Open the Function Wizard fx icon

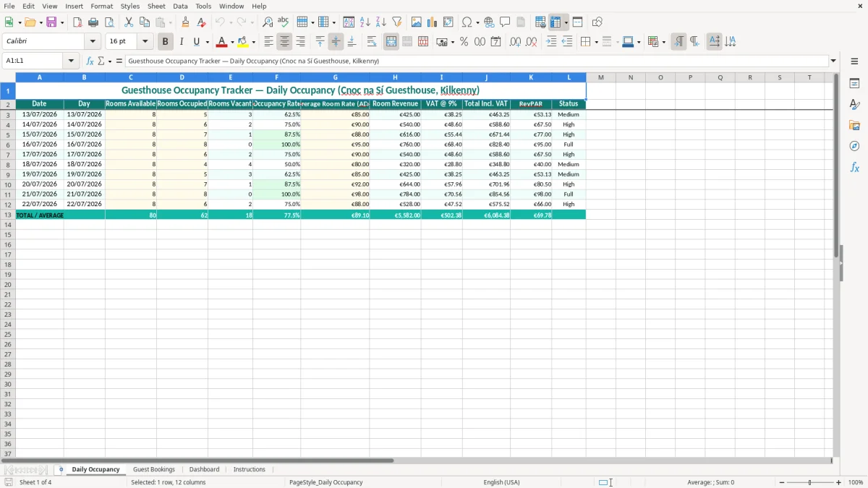tap(90, 61)
